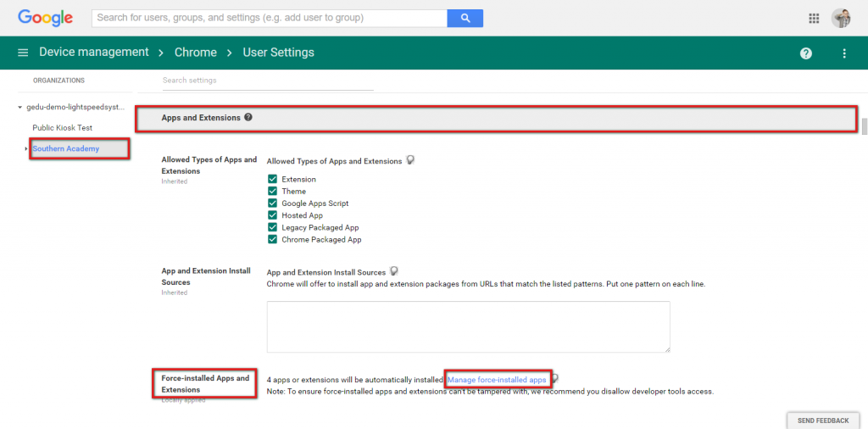Screen dimensions: 868x429
Task: Open Manage force-installed apps link
Action: click(x=497, y=379)
